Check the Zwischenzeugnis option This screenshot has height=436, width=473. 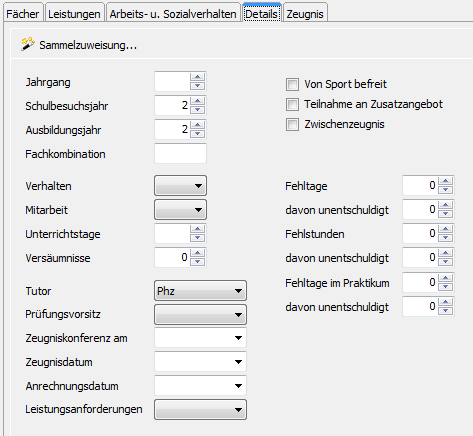pyautogui.click(x=292, y=125)
